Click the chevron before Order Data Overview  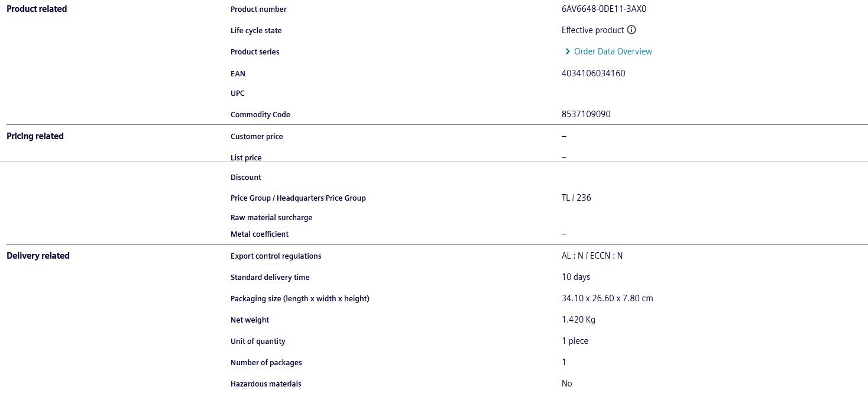pos(568,51)
